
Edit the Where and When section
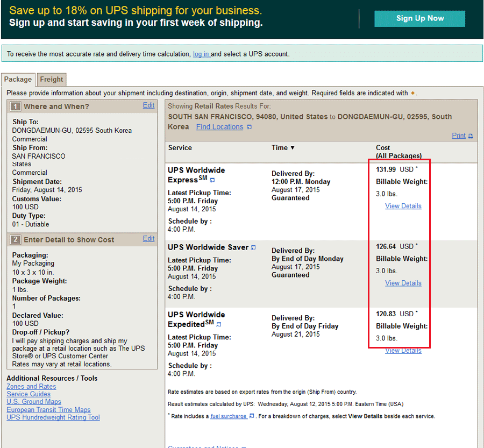pyautogui.click(x=148, y=105)
